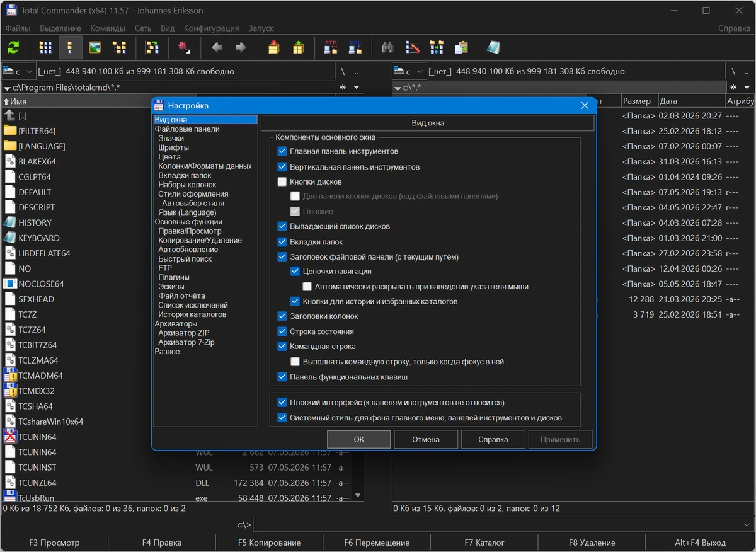This screenshot has width=756, height=552.
Task: Open the left panel drive 'c' dropdown
Action: tap(19, 71)
